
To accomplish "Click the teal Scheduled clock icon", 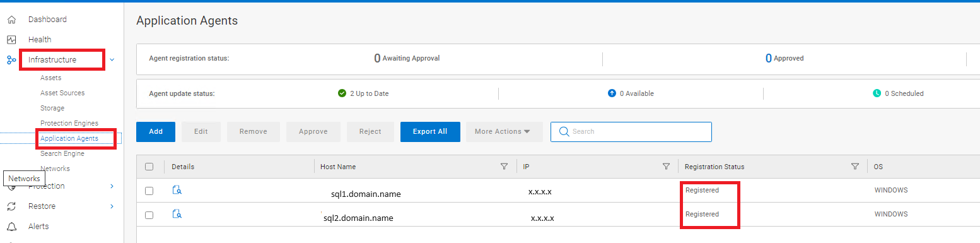I will (x=877, y=93).
